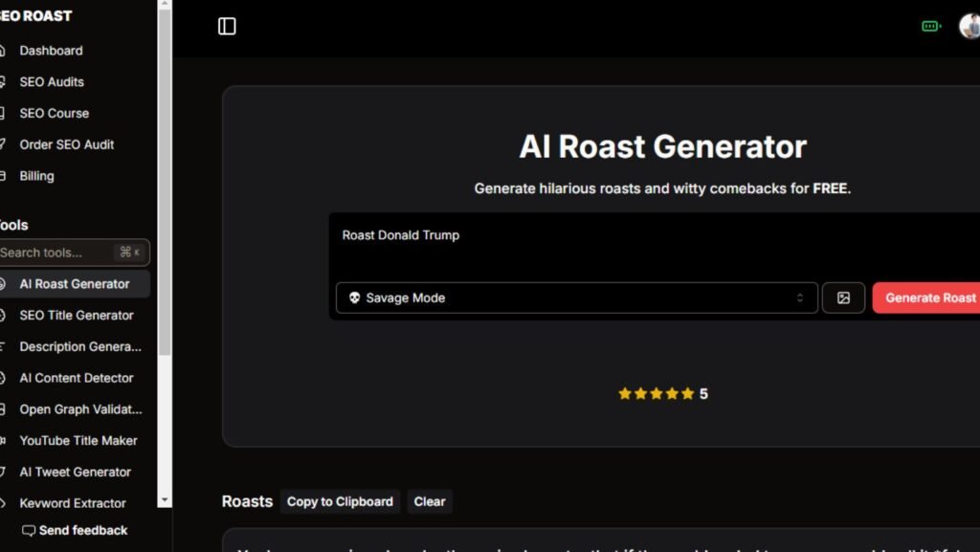Click the Roasts section label
980x552 pixels.
247,501
